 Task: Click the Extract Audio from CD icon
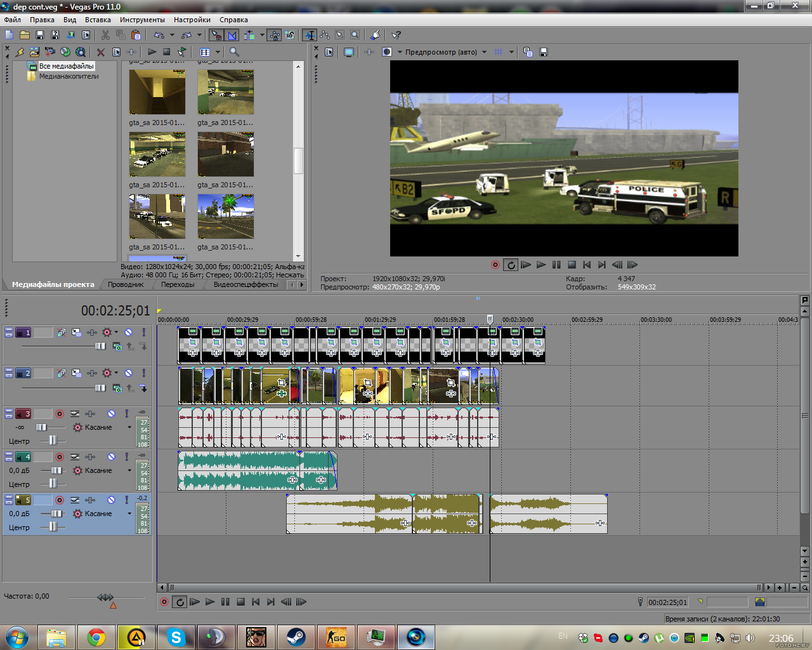point(65,52)
